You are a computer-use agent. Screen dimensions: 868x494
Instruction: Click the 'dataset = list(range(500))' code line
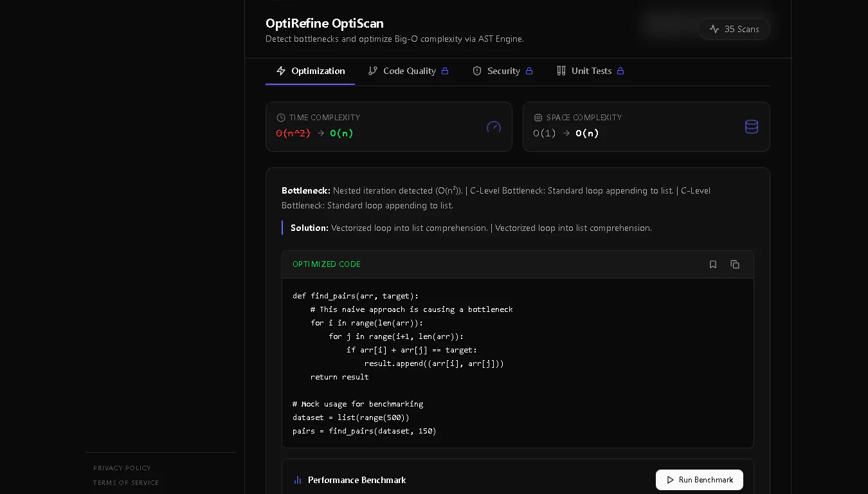[x=351, y=417]
